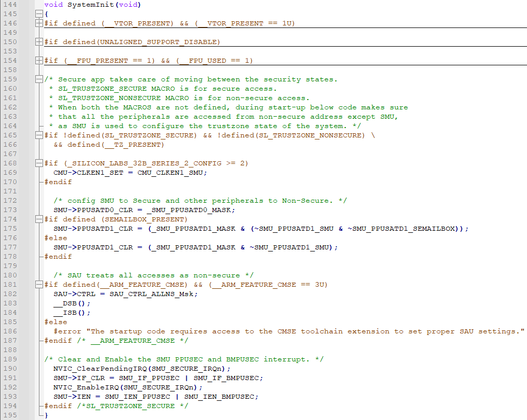Click the gutter beside line 173 to set breakpoint
The width and height of the screenshot is (527, 420).
pyautogui.click(x=26, y=210)
